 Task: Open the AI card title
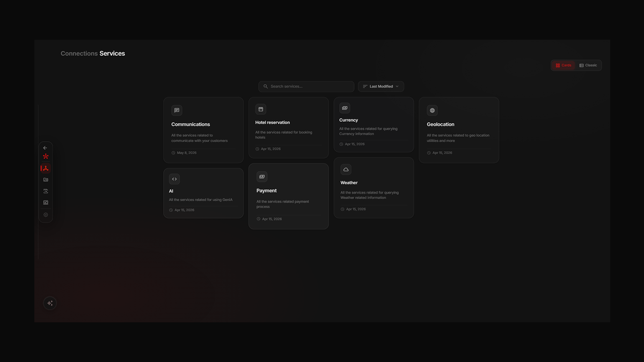coord(171,191)
